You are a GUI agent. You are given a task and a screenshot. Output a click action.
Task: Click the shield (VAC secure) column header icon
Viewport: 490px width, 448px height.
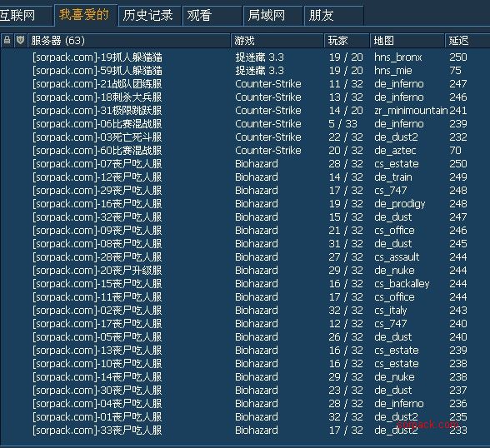pyautogui.click(x=21, y=40)
